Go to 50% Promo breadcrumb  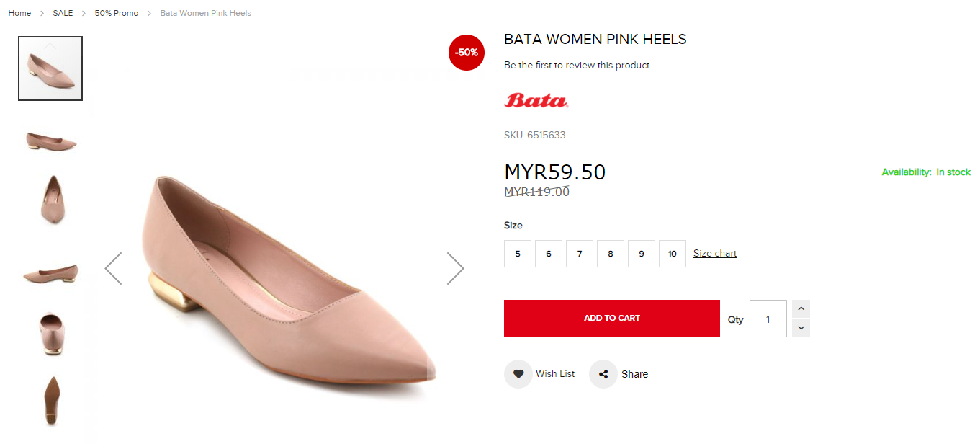coord(117,13)
